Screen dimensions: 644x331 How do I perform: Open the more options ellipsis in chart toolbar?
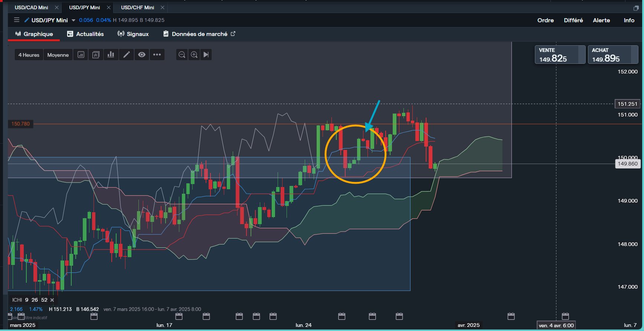tap(157, 55)
